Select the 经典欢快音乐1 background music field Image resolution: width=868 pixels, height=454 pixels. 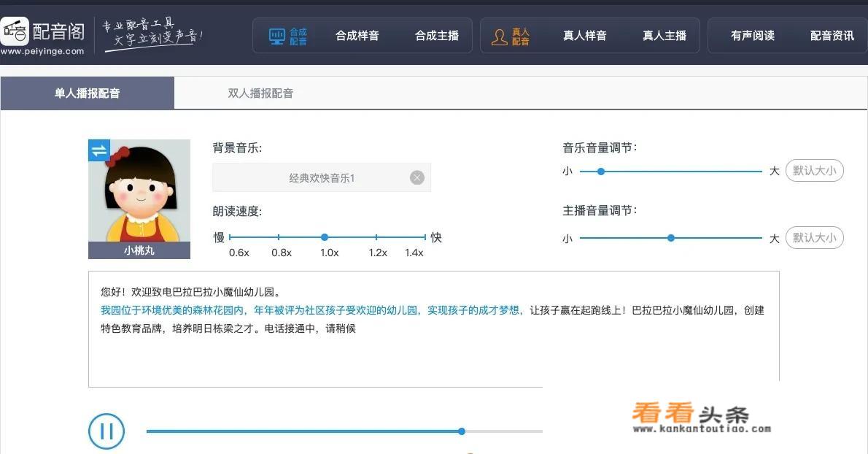tap(322, 177)
